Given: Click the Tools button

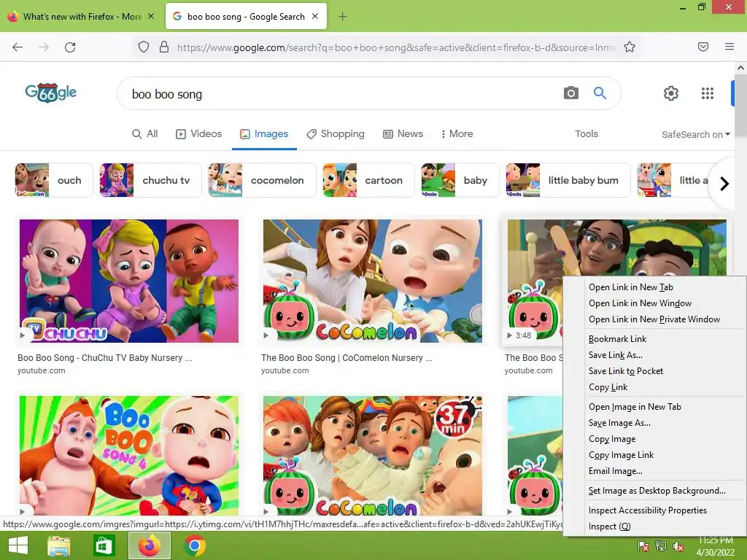Looking at the screenshot, I should click(x=586, y=134).
